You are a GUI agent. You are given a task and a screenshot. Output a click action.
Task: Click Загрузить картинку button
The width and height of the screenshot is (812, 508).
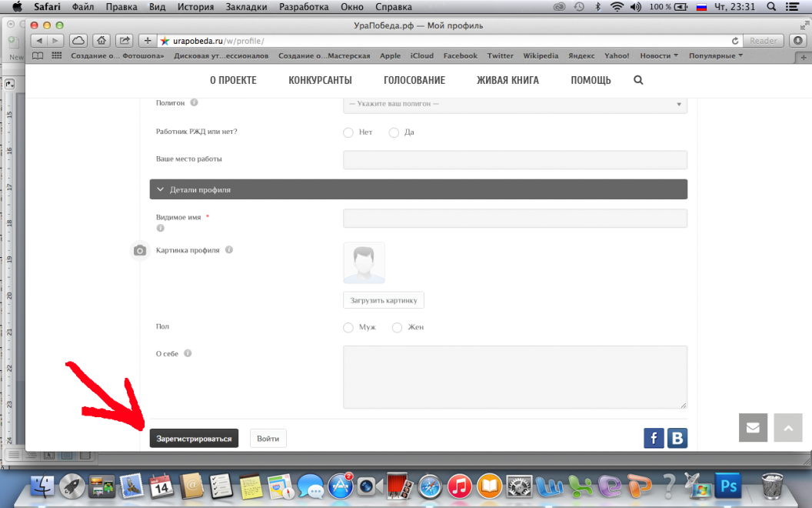(x=384, y=300)
